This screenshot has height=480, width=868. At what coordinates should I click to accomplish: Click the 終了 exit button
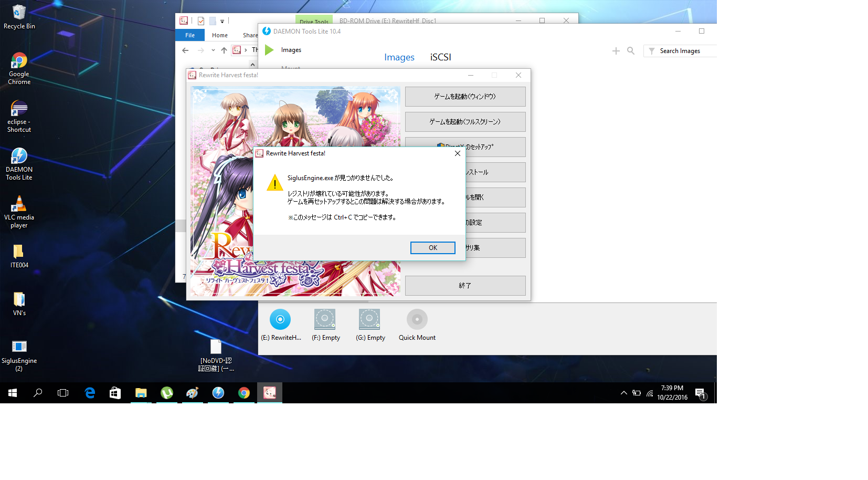point(465,286)
